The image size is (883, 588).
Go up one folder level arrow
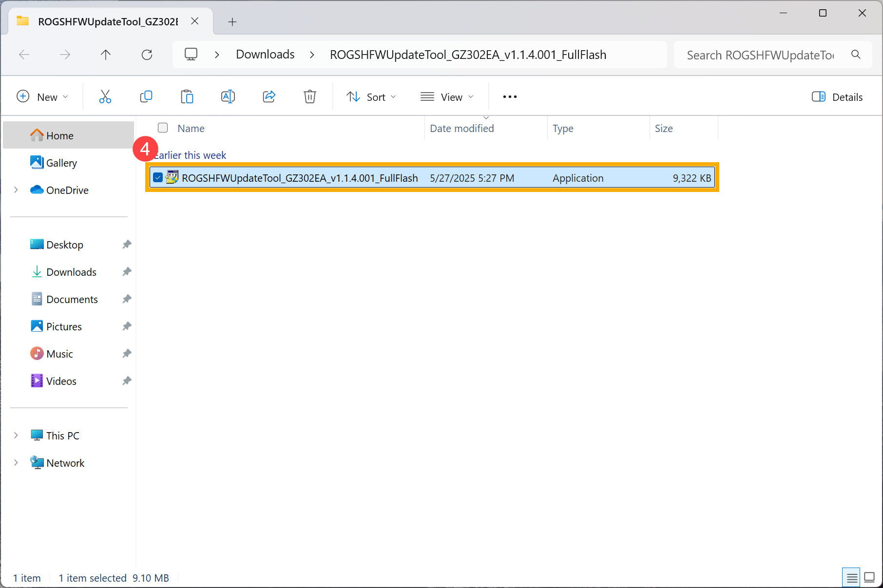(106, 55)
